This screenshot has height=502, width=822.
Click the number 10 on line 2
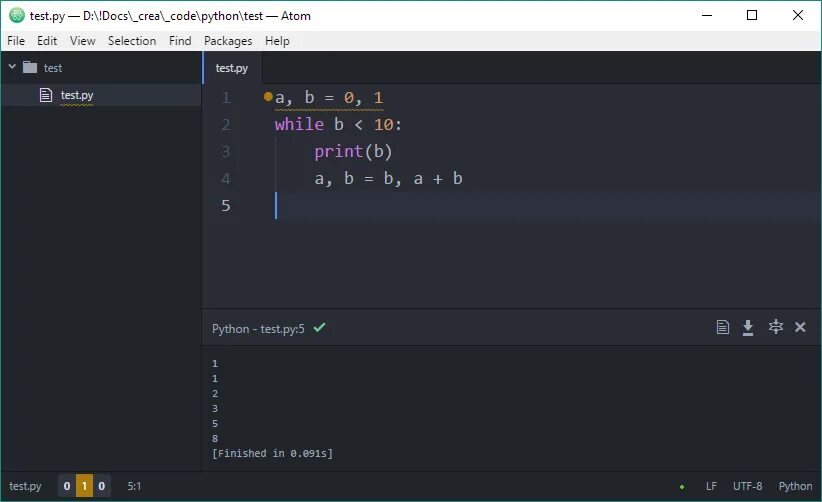(383, 125)
